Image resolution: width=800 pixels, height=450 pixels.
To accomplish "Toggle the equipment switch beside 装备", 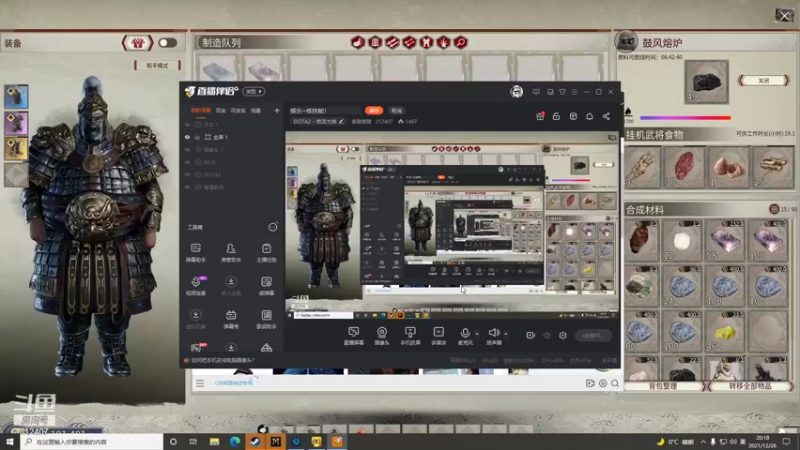I will (167, 43).
